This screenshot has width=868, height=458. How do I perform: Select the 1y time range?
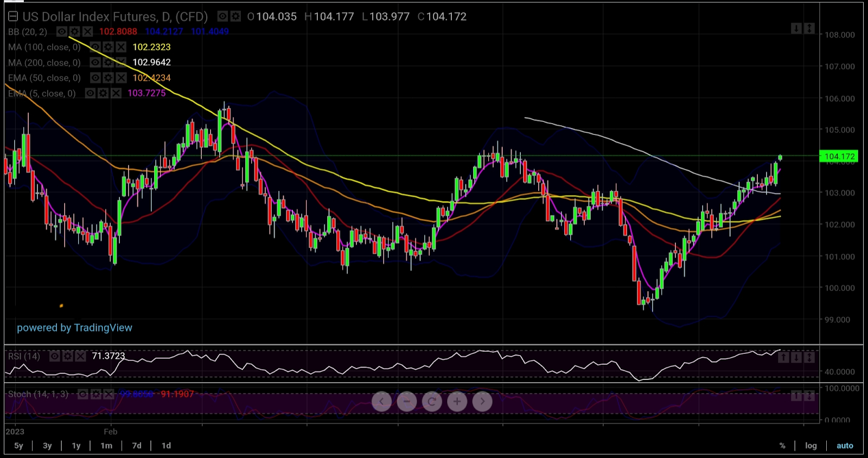(76, 446)
